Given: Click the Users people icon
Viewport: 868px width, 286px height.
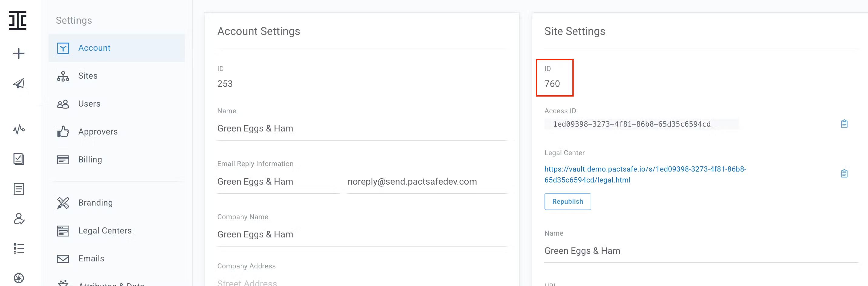Looking at the screenshot, I should pos(63,104).
